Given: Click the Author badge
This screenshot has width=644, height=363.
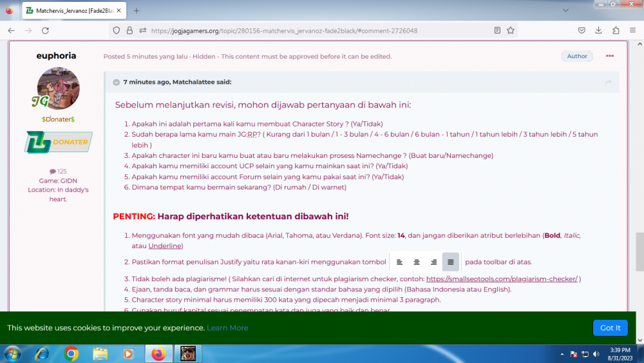Looking at the screenshot, I should pos(577,56).
